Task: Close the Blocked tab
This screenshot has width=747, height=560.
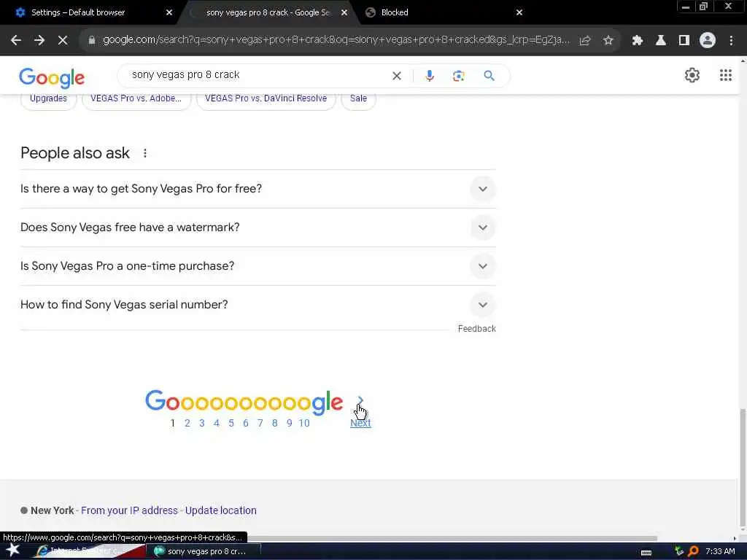Action: (519, 12)
